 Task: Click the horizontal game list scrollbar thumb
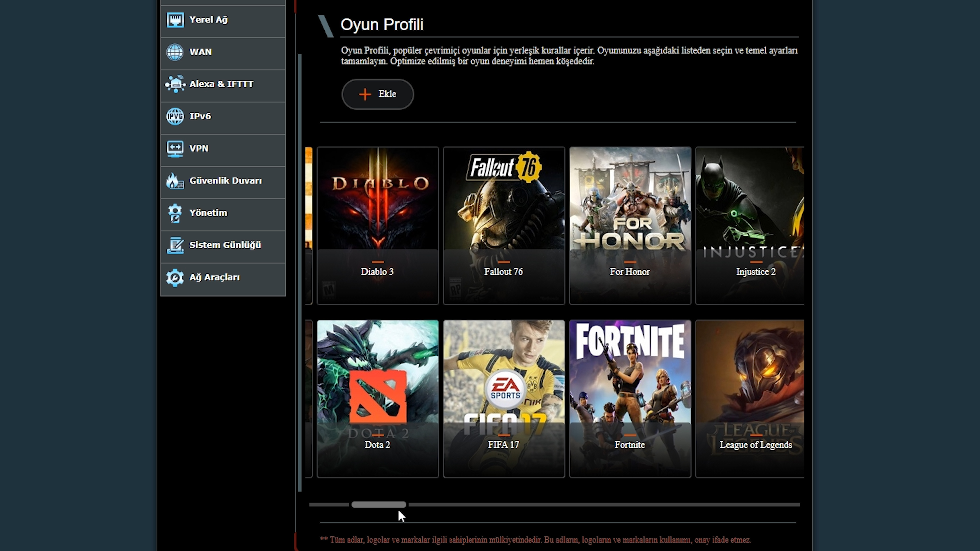379,505
